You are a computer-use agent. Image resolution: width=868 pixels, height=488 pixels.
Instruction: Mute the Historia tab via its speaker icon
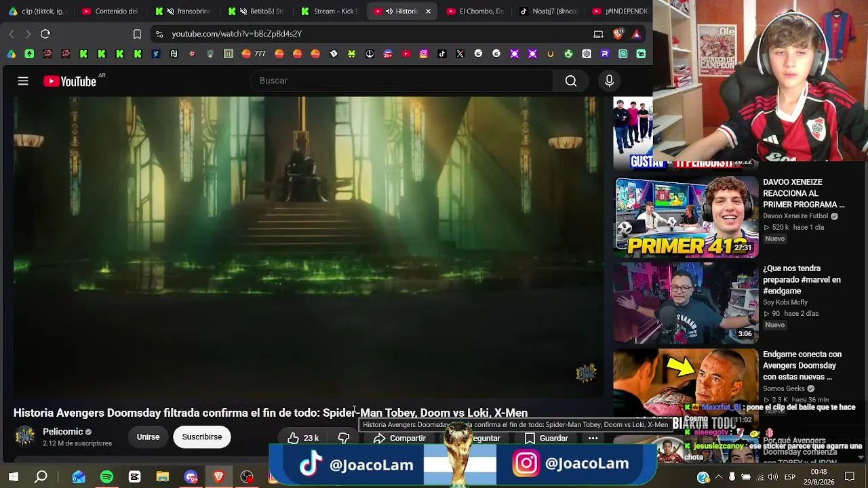[389, 12]
